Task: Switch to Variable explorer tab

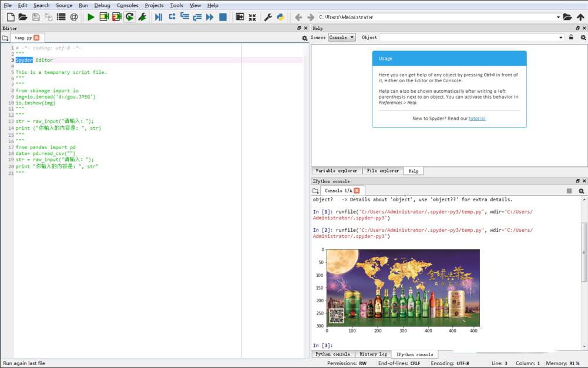Action: 337,171
